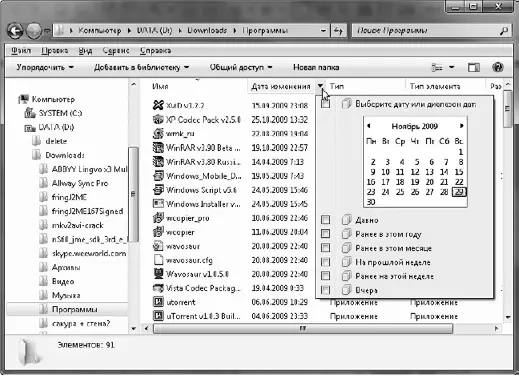Screen dimensions: 519x376
Task: Open the 'Упорядочить' dropdown menu
Action: pyautogui.click(x=45, y=67)
